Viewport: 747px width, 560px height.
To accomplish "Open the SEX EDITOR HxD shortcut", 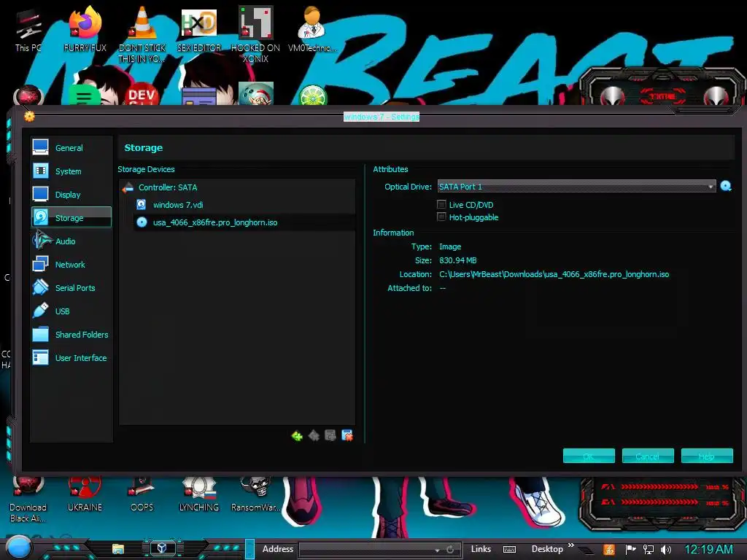I will (199, 29).
